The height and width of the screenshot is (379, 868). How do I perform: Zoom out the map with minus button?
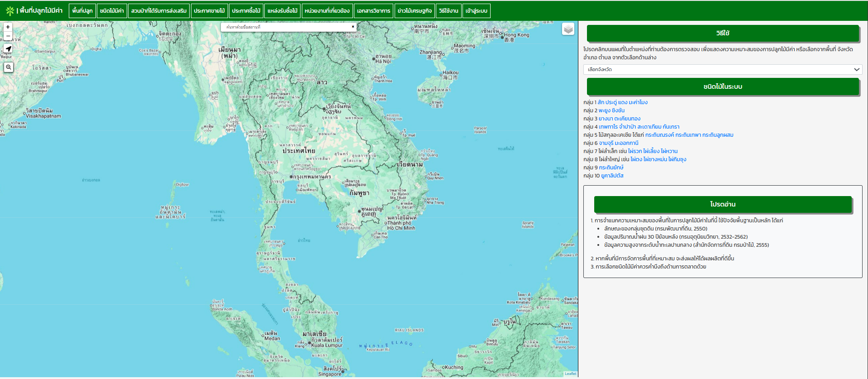8,36
